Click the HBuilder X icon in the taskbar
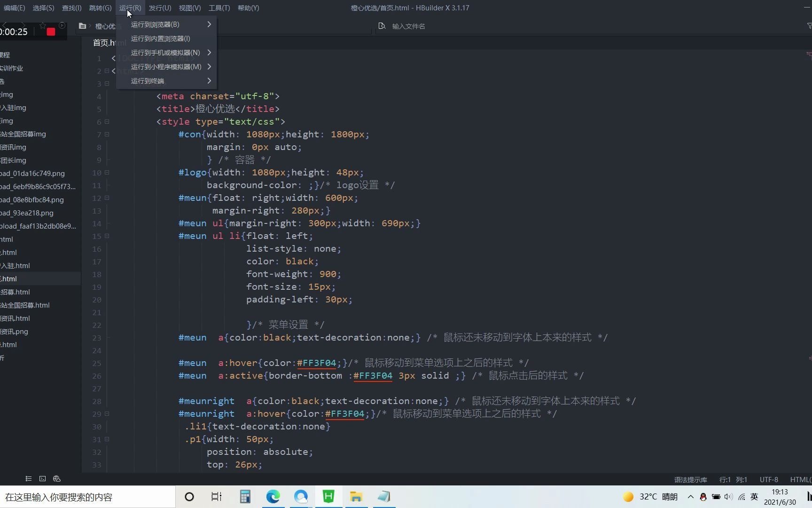This screenshot has height=508, width=812. [328, 497]
